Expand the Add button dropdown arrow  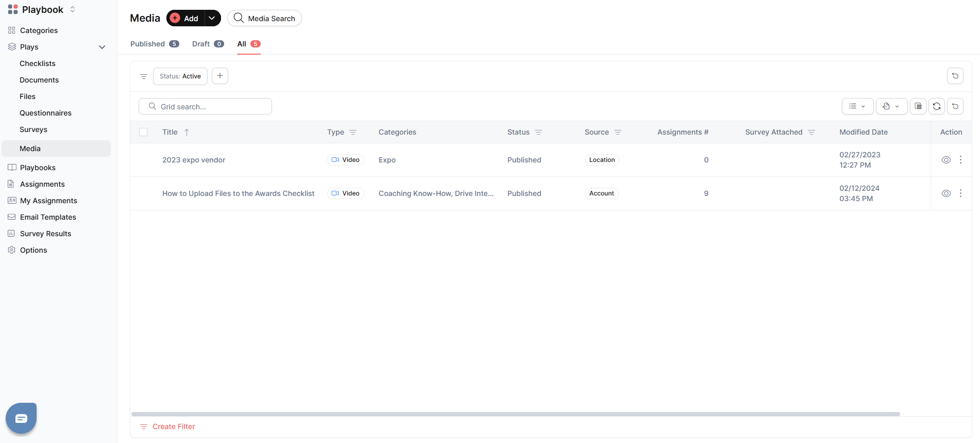click(x=212, y=18)
